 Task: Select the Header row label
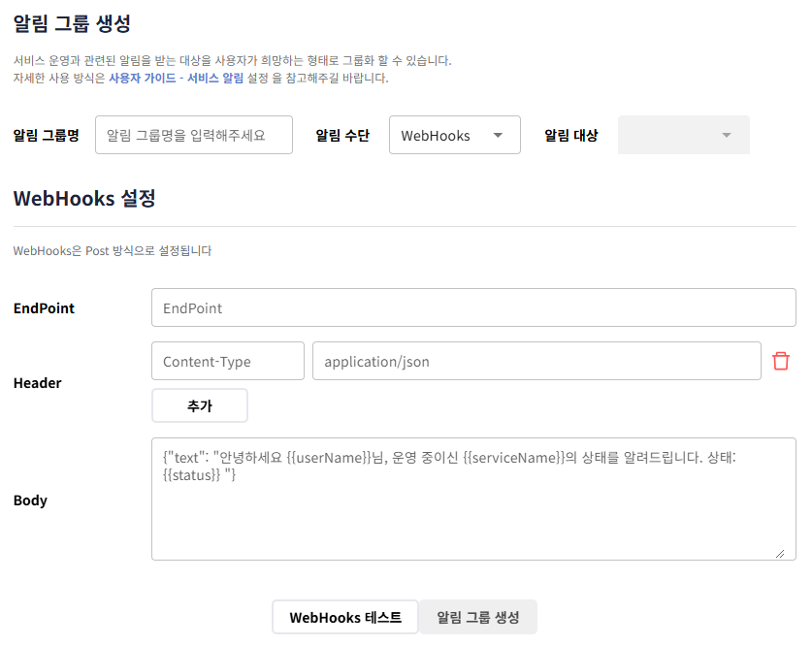tap(37, 383)
